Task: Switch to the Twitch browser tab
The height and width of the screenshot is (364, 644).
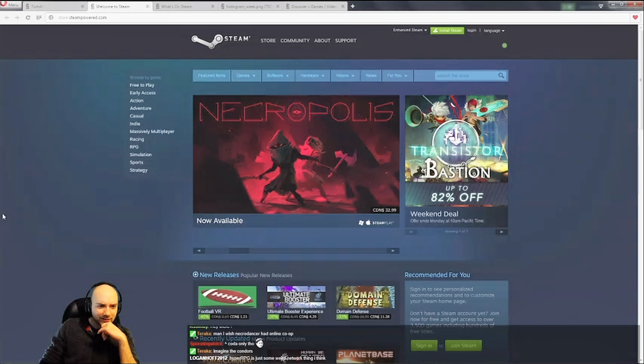Action: tap(55, 6)
